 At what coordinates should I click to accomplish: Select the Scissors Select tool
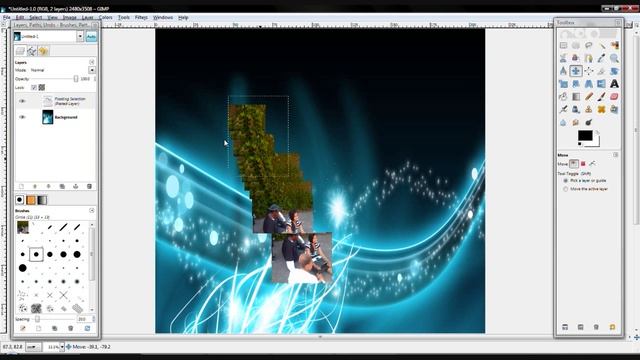(x=563, y=58)
